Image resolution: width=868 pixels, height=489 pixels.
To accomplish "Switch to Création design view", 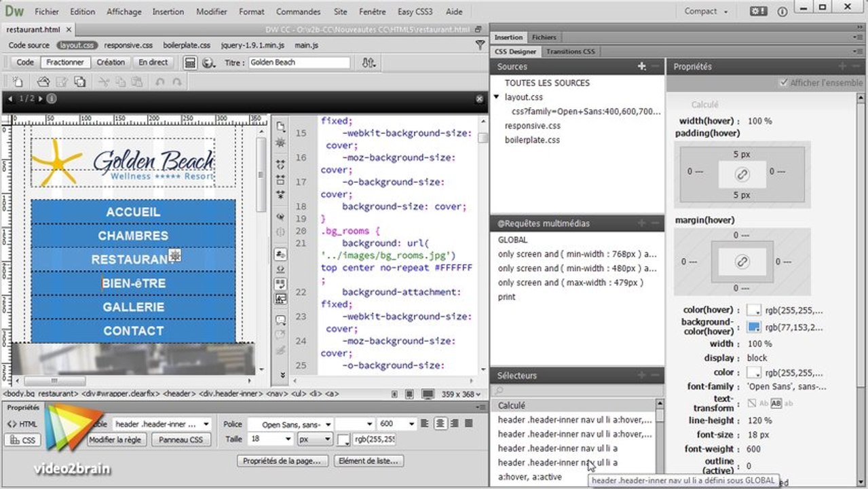I will (x=111, y=62).
